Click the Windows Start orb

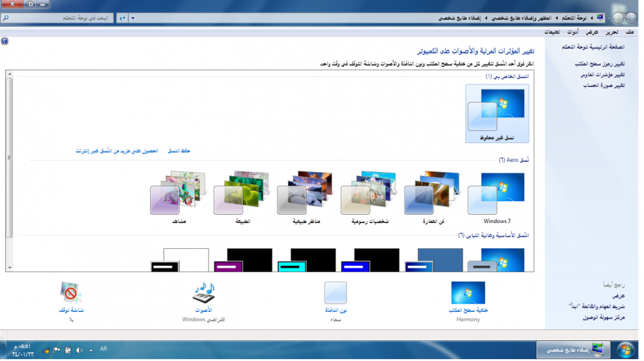click(x=624, y=349)
